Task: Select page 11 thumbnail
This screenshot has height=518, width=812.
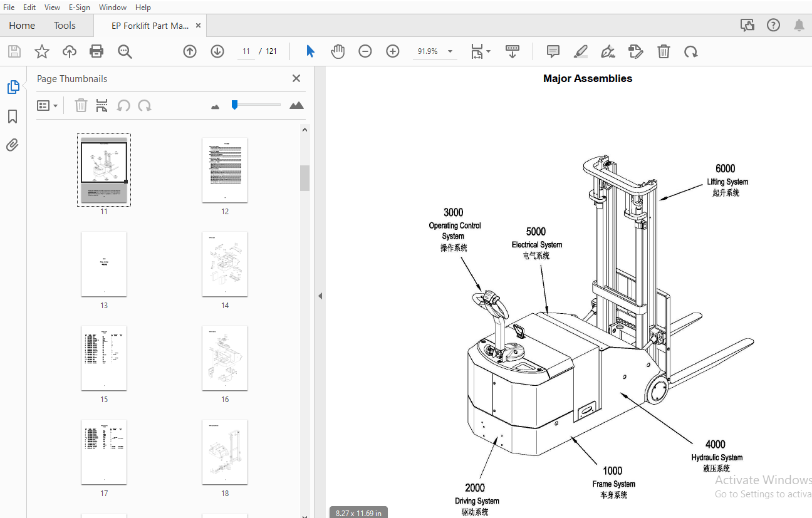Action: coord(104,170)
